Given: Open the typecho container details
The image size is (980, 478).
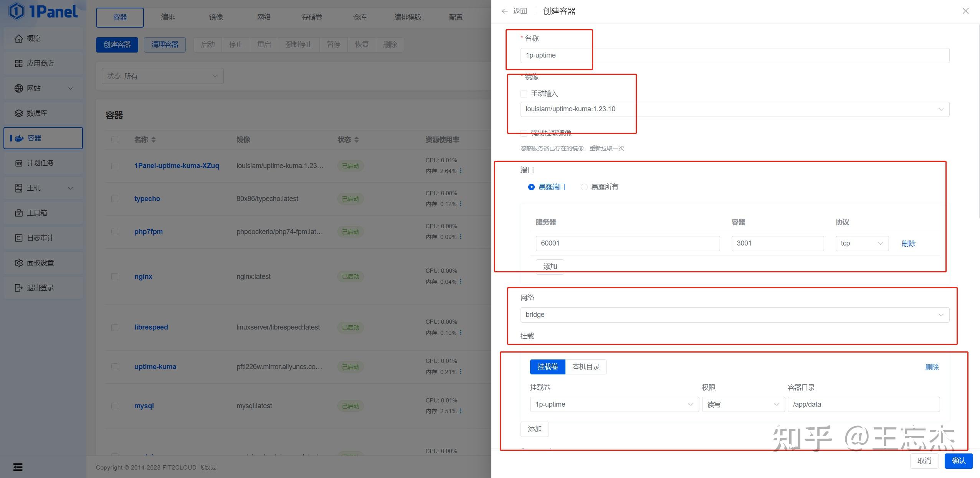Looking at the screenshot, I should [147, 198].
